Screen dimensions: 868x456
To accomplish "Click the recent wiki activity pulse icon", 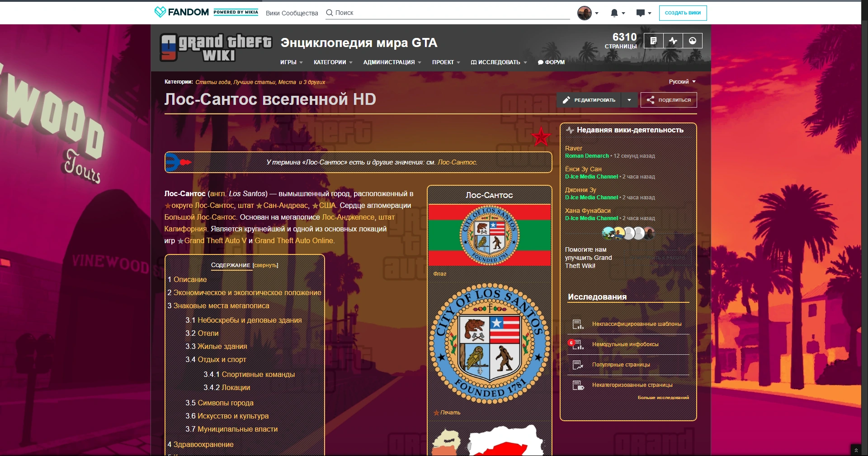I will (570, 130).
